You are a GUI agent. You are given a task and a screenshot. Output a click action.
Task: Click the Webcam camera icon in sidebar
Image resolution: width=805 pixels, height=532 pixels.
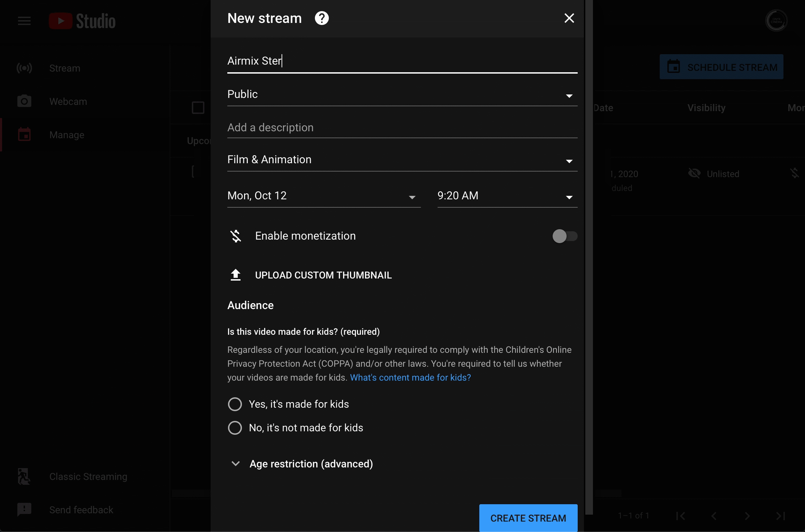pos(24,101)
